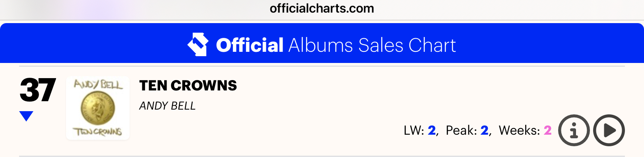Select the officialcharts.com address bar
The height and width of the screenshot is (157, 644).
point(322,8)
